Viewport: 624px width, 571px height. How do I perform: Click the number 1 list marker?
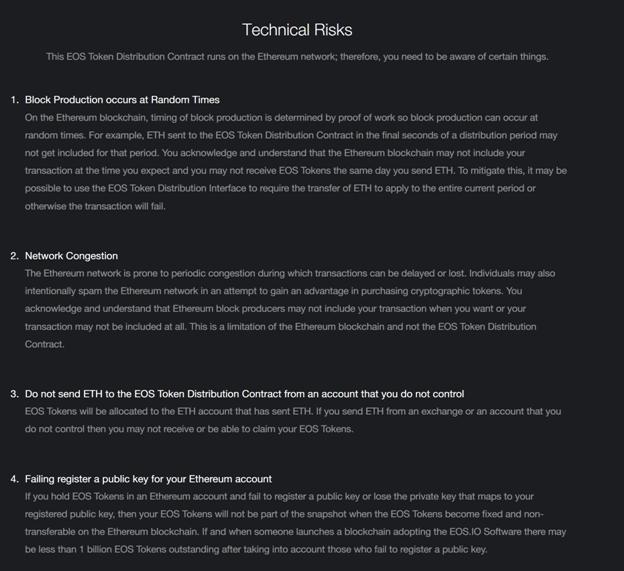tap(15, 100)
